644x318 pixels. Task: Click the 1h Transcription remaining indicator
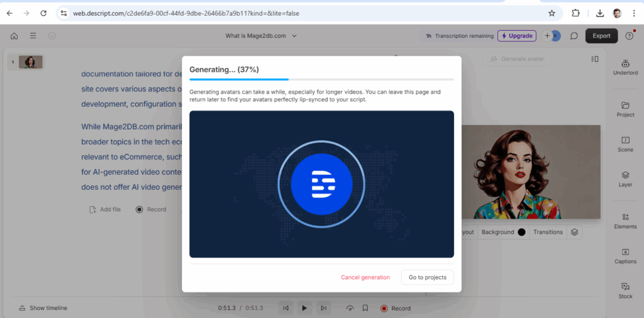[x=458, y=36]
